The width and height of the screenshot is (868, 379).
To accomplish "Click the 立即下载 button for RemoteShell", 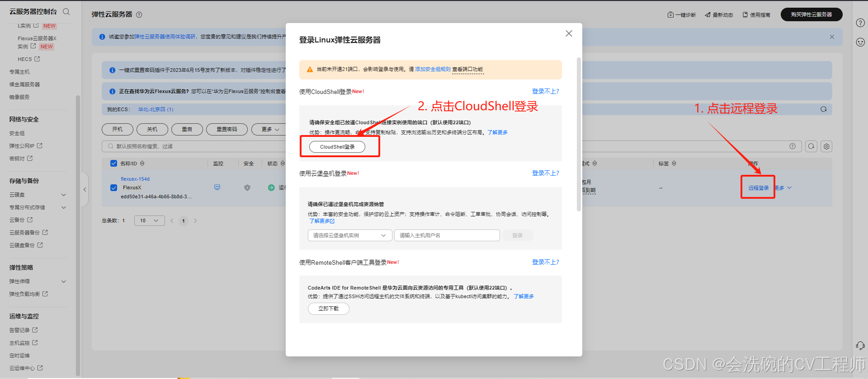I will 329,309.
